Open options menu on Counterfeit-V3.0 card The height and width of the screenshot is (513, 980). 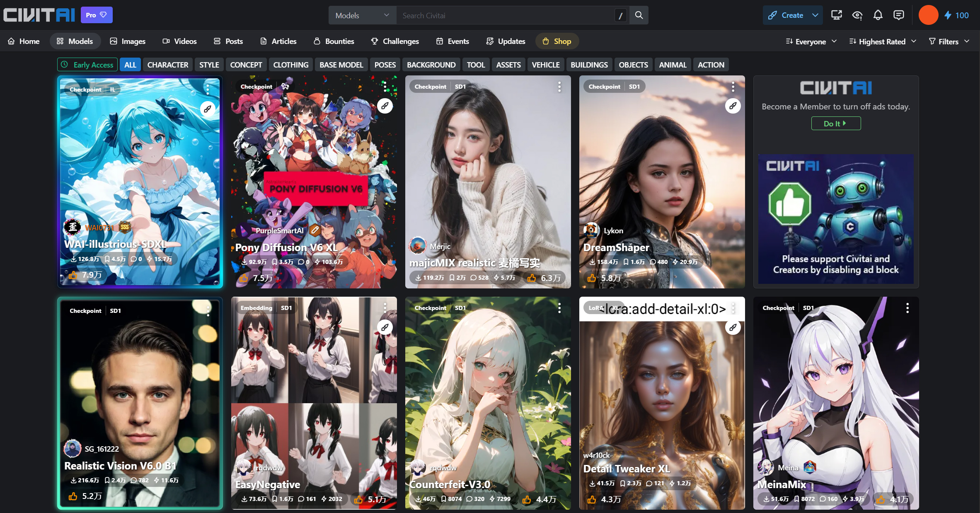pos(559,307)
